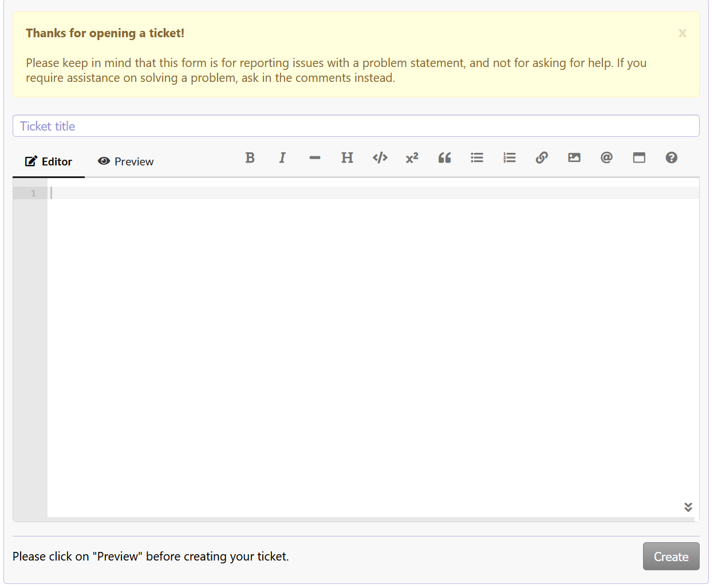
Task: Create the ticket
Action: point(670,556)
